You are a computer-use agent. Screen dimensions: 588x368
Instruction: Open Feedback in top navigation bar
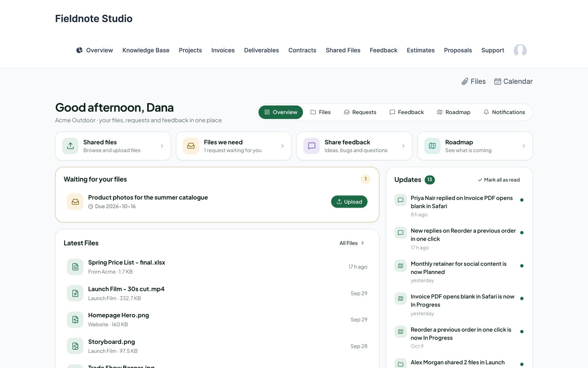pos(384,50)
